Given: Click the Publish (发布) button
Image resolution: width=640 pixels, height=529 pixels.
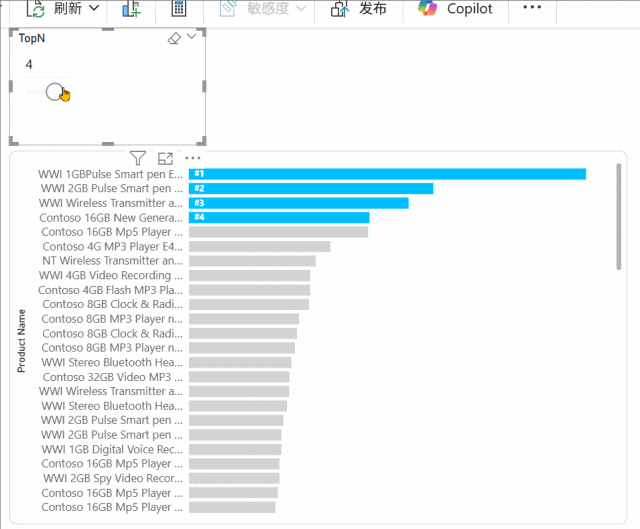Looking at the screenshot, I should click(358, 9).
